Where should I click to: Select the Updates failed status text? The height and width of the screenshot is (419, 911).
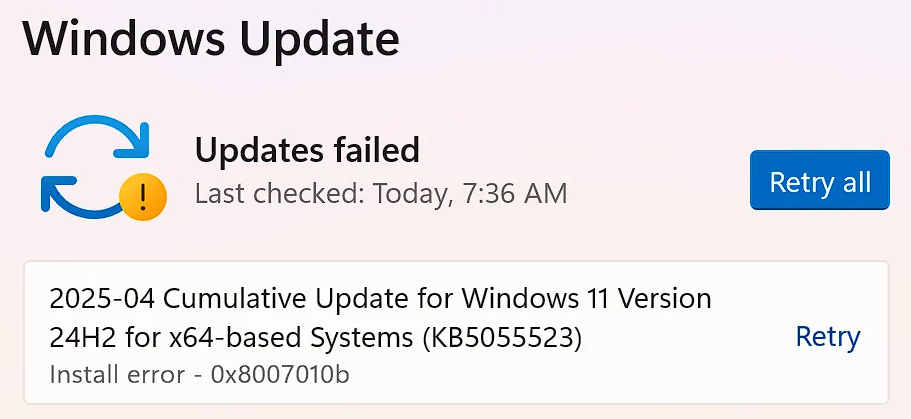307,150
